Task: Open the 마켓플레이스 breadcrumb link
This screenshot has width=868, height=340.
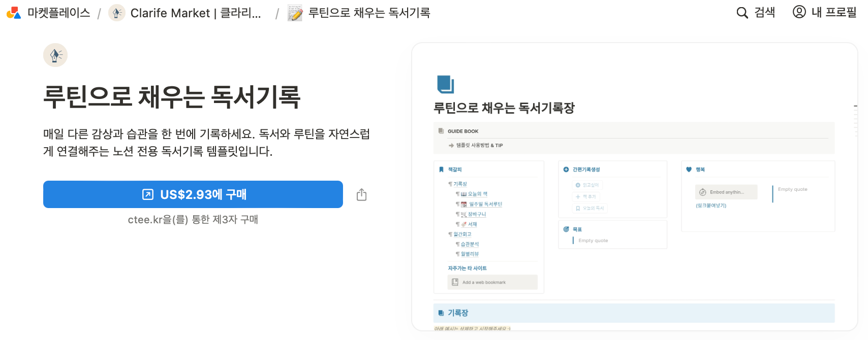Action: [x=58, y=13]
